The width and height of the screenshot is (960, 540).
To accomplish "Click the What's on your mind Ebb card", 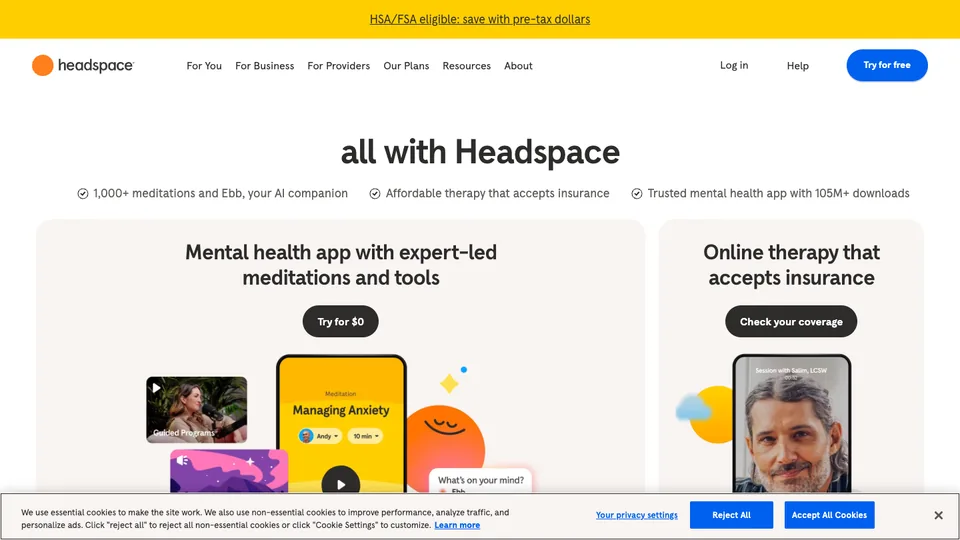I will (x=481, y=481).
